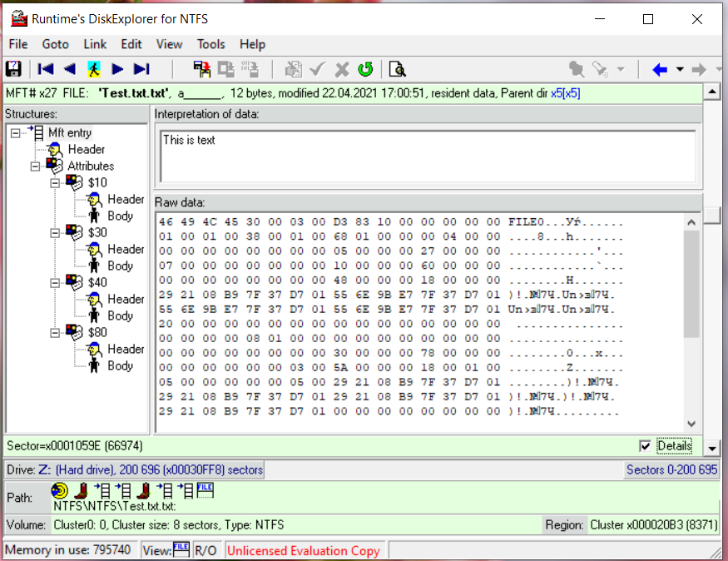Click Sectors 0-200 695 link

click(671, 469)
